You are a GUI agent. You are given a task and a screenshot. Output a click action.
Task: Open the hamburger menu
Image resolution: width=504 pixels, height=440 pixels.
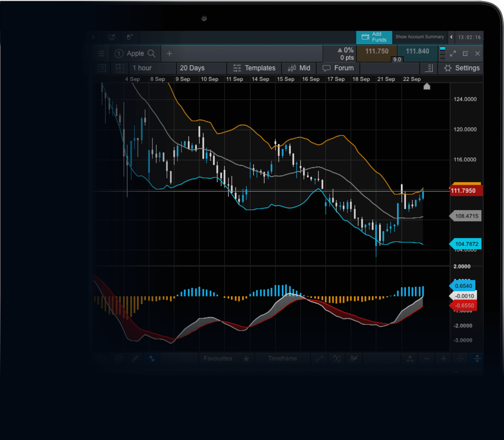point(101,53)
